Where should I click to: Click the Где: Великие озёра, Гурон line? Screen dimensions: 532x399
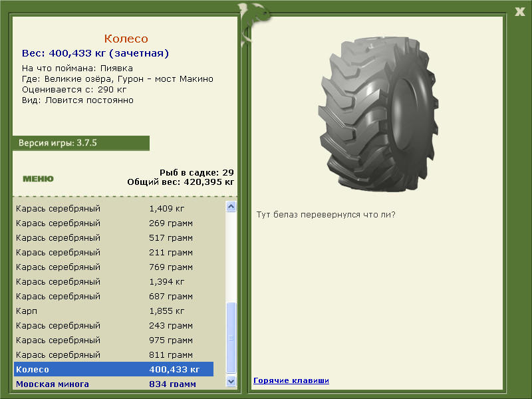click(118, 79)
